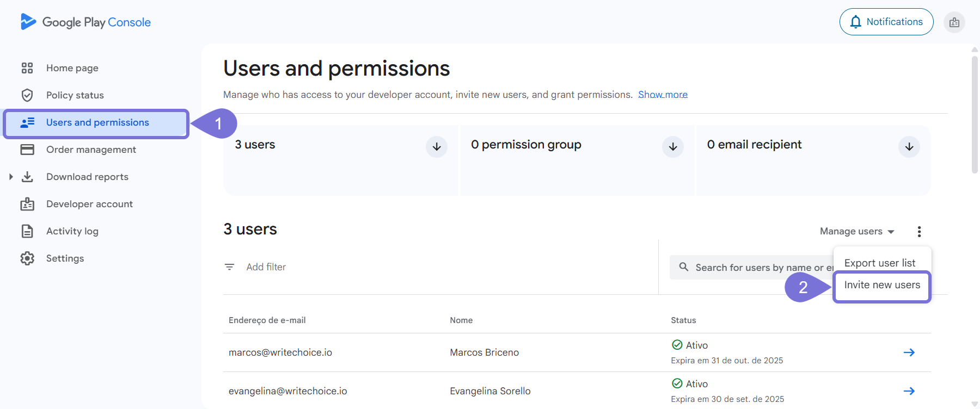Expand the Download reports tree arrow

point(11,177)
